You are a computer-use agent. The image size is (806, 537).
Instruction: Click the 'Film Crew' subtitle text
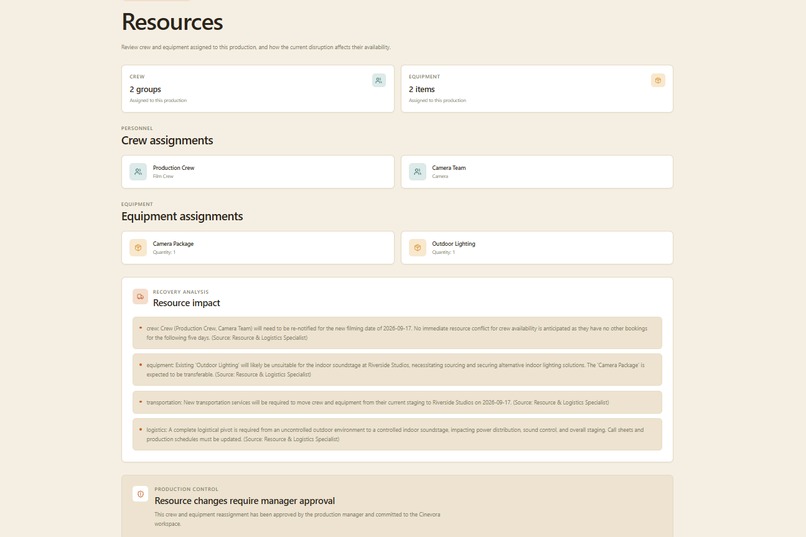click(163, 176)
